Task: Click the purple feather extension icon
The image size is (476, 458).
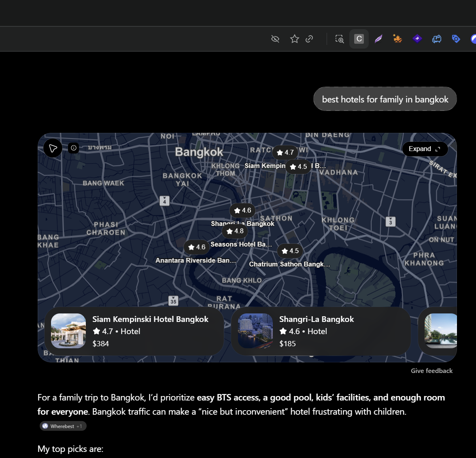Action: click(378, 39)
